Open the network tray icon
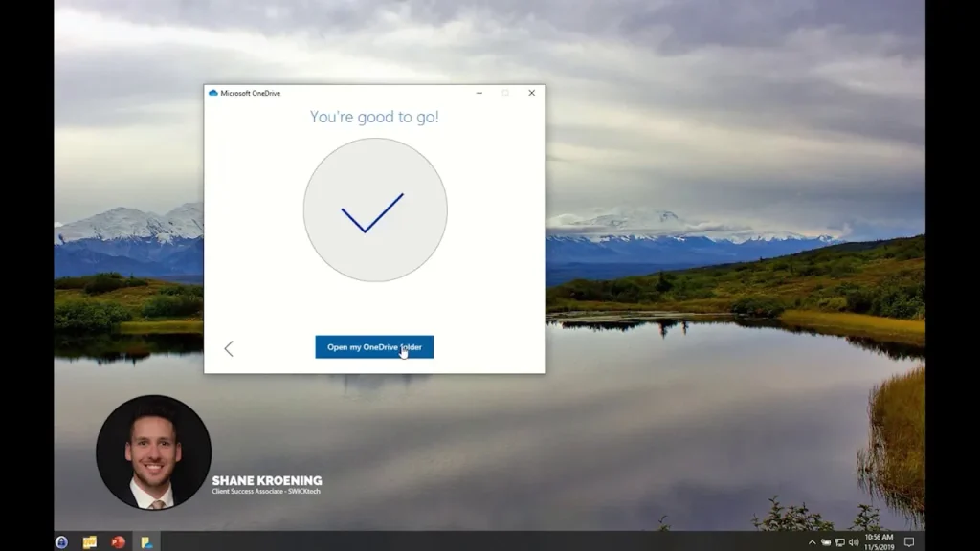The image size is (980, 551). tap(840, 542)
